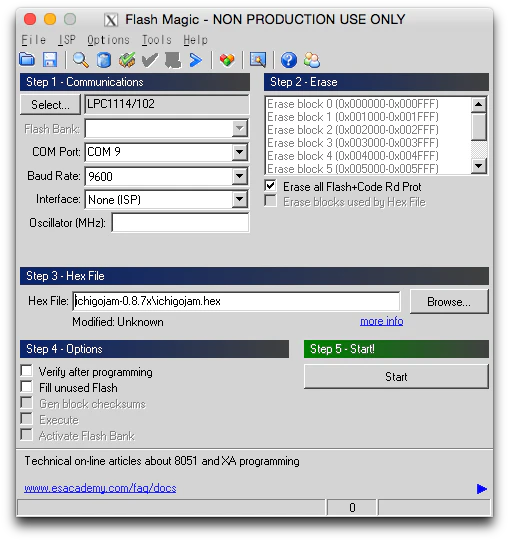Click the Browse... button
This screenshot has width=509, height=541.
coord(449,302)
